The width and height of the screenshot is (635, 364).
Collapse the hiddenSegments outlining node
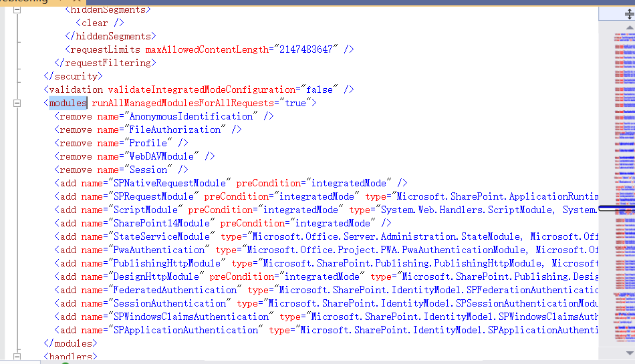tap(17, 10)
